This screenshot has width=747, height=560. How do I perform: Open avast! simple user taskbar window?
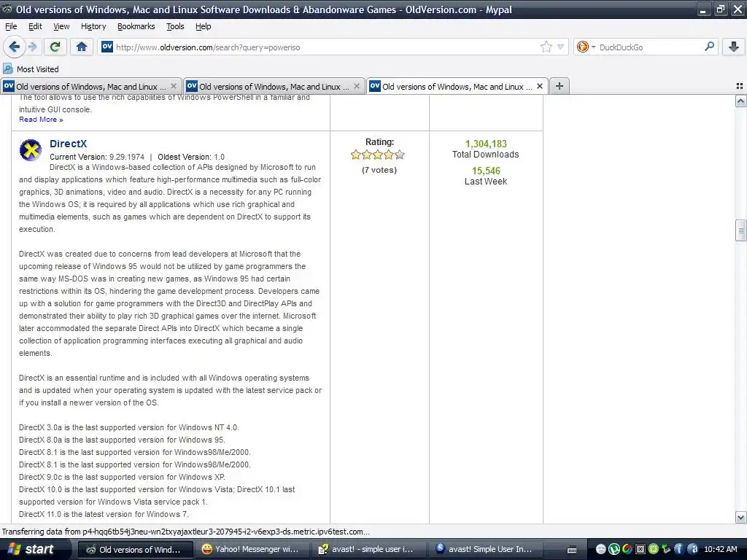coord(368,550)
